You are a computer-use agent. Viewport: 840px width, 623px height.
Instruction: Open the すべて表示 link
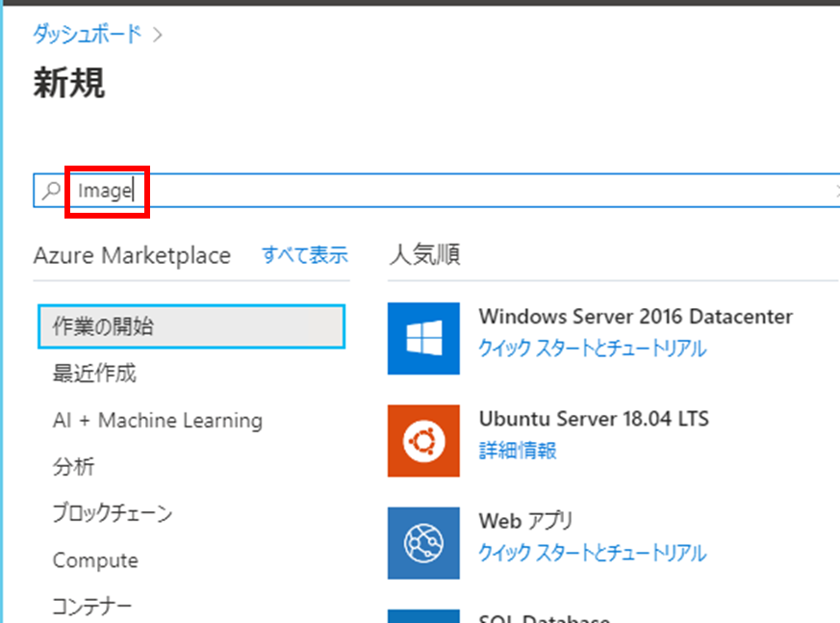pyautogui.click(x=305, y=255)
